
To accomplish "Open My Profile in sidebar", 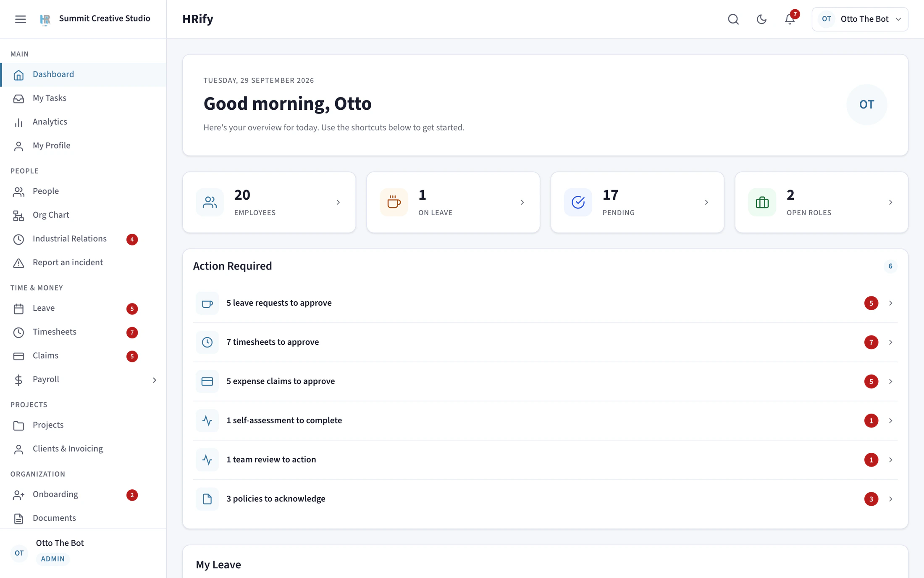I will [83, 146].
